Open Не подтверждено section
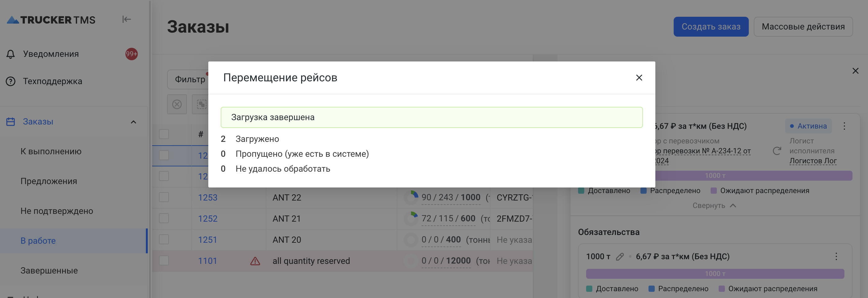 tap(57, 211)
